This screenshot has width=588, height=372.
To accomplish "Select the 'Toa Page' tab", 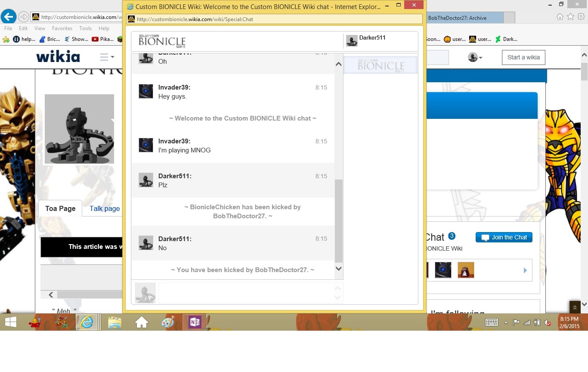I will pyautogui.click(x=60, y=208).
